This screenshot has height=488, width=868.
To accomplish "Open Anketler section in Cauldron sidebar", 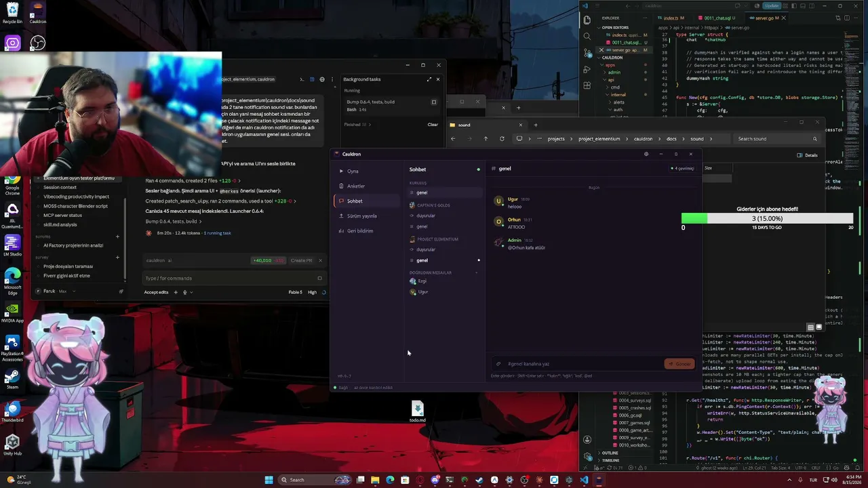I will point(366,186).
